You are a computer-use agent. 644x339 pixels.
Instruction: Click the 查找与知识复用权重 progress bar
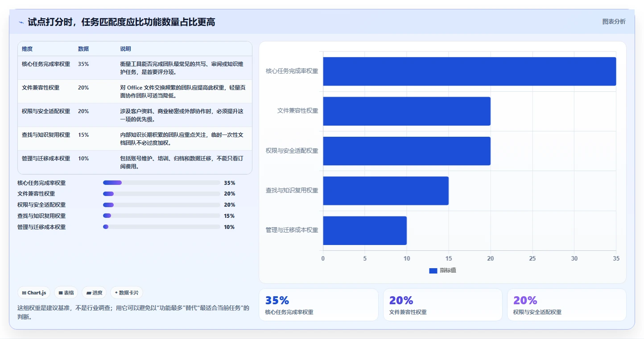pos(161,216)
